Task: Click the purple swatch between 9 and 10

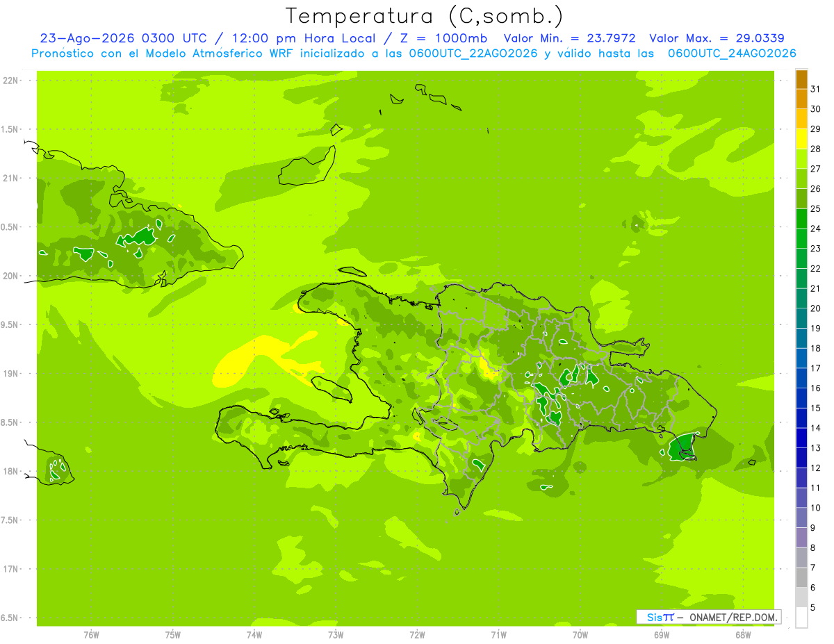Action: [x=801, y=518]
